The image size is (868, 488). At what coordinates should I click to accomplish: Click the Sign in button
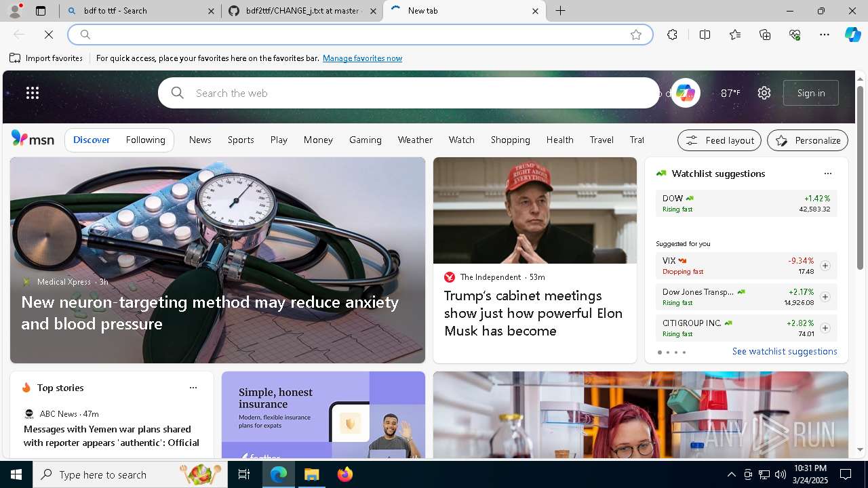coord(811,93)
